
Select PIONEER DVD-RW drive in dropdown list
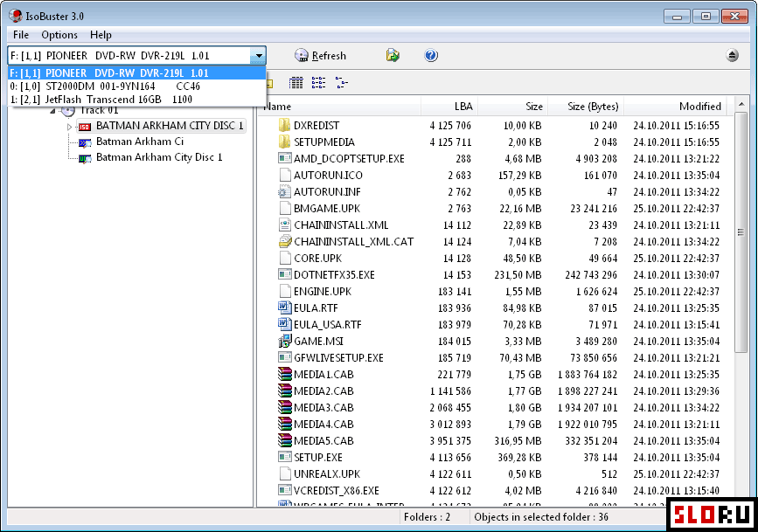coord(136,73)
